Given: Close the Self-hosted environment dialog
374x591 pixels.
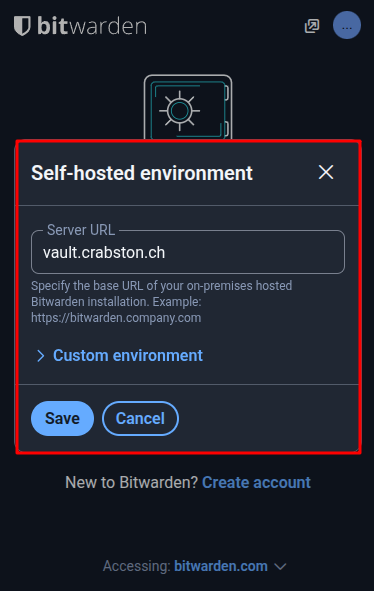Looking at the screenshot, I should pyautogui.click(x=326, y=173).
